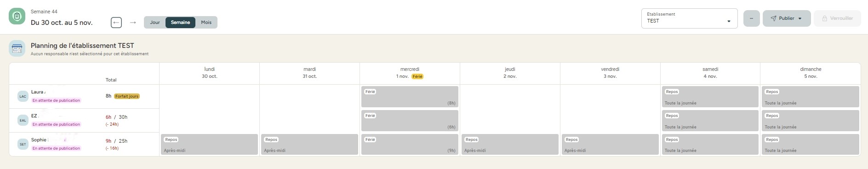Click the establishment storefront icon

[17, 48]
